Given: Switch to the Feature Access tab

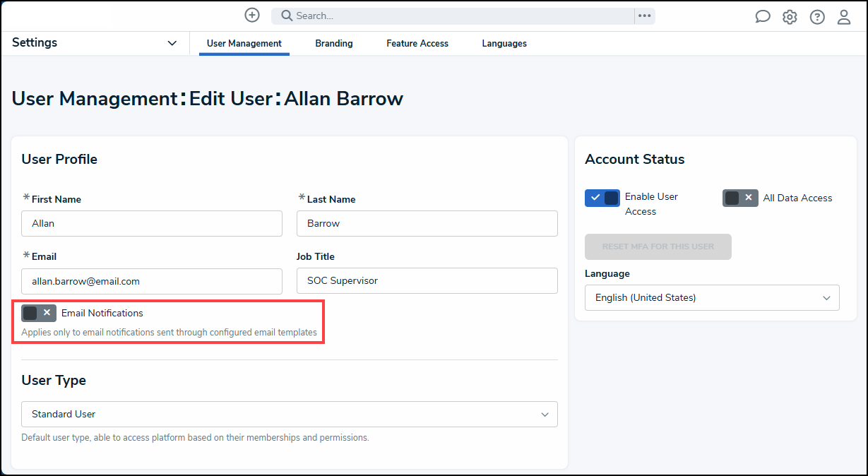Looking at the screenshot, I should [417, 44].
